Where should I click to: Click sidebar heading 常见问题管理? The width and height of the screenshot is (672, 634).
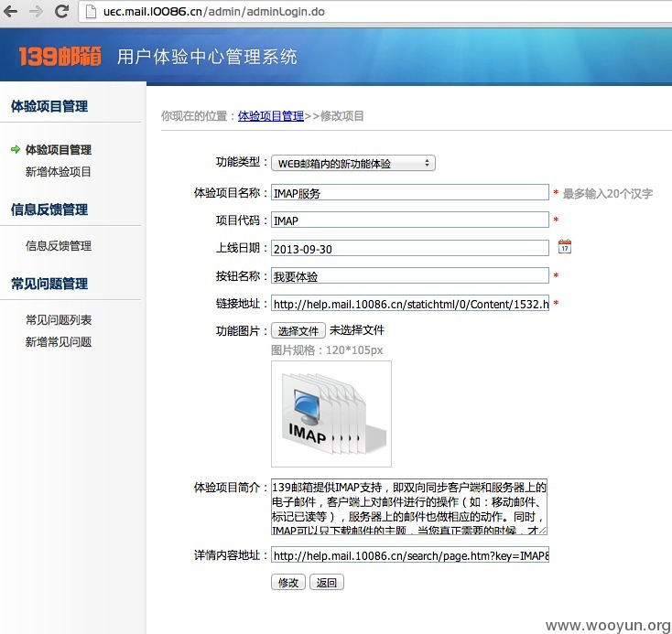point(49,284)
